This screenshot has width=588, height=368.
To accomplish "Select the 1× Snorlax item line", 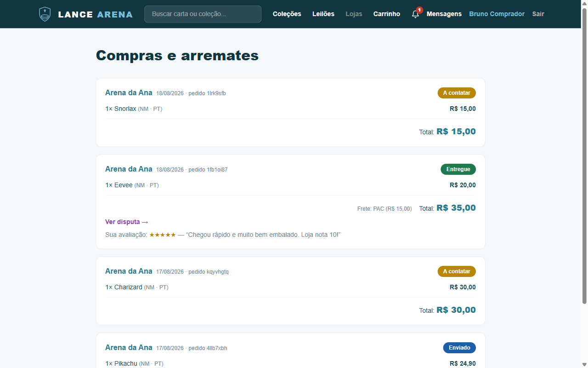I will pyautogui.click(x=134, y=109).
